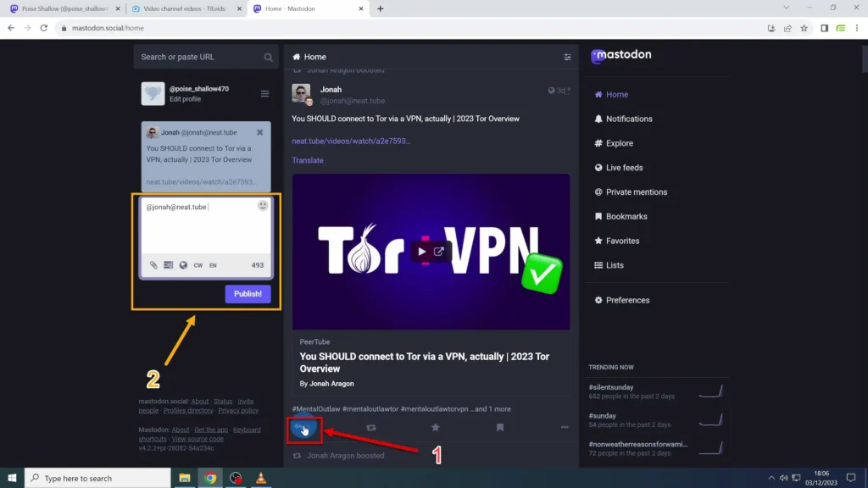Open Jonah's avatar in the post
Image resolution: width=868 pixels, height=488 pixels.
coord(301,93)
